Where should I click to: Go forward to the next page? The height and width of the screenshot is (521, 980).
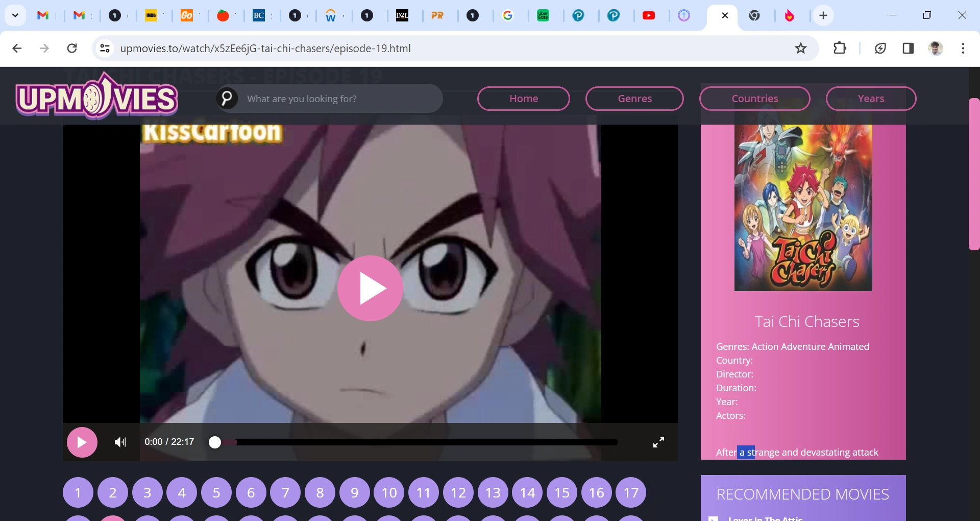click(x=44, y=48)
